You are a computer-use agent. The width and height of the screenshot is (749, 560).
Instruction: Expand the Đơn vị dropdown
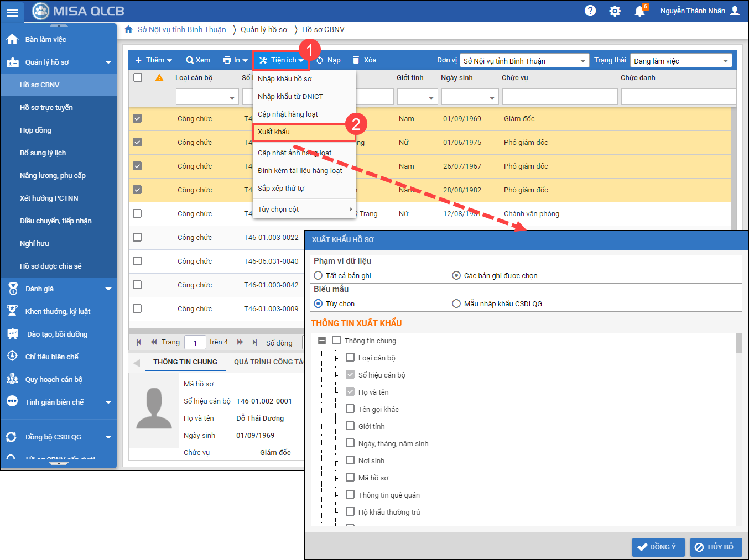[x=583, y=61]
